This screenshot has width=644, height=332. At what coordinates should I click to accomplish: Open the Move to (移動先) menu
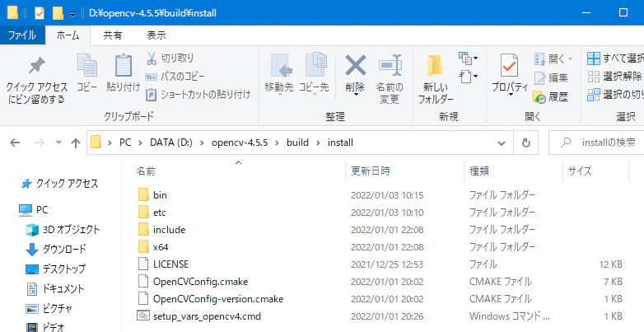point(279,75)
